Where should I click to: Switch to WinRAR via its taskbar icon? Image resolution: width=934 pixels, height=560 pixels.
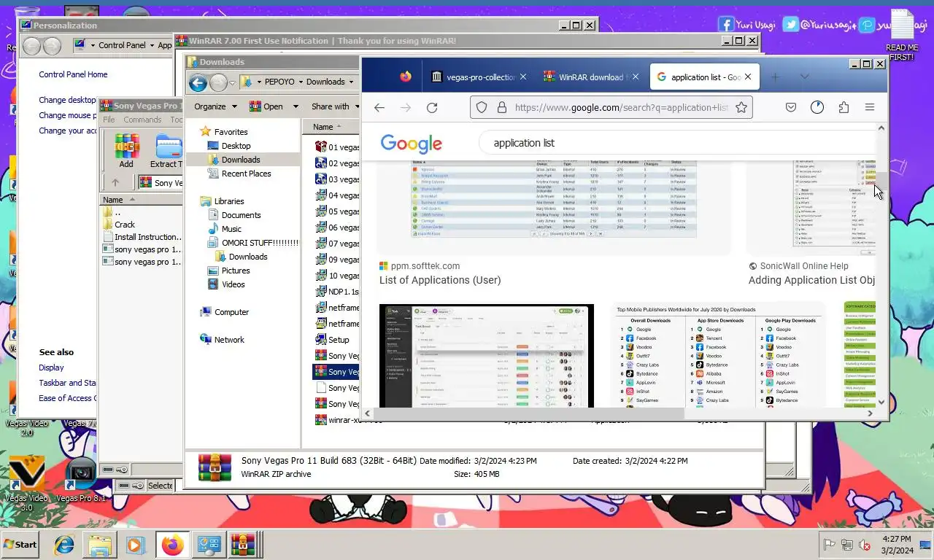[x=242, y=545]
